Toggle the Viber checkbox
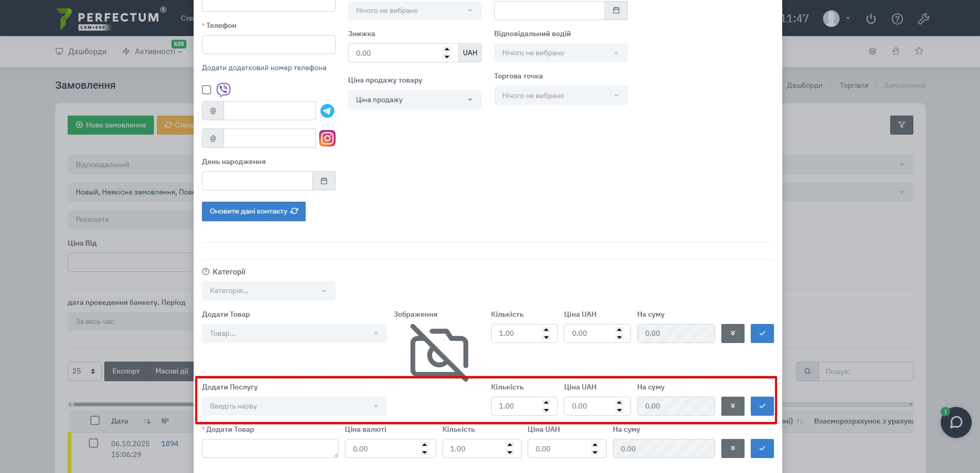 pos(207,90)
